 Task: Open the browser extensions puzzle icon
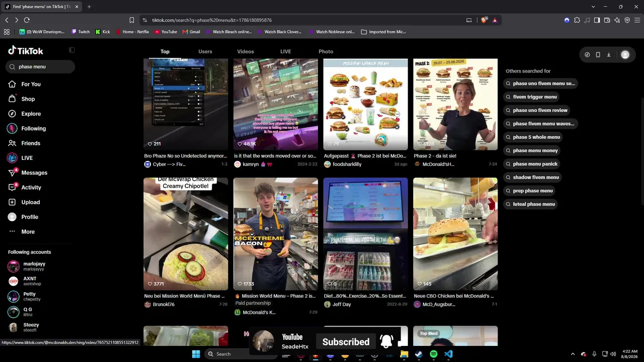577,20
